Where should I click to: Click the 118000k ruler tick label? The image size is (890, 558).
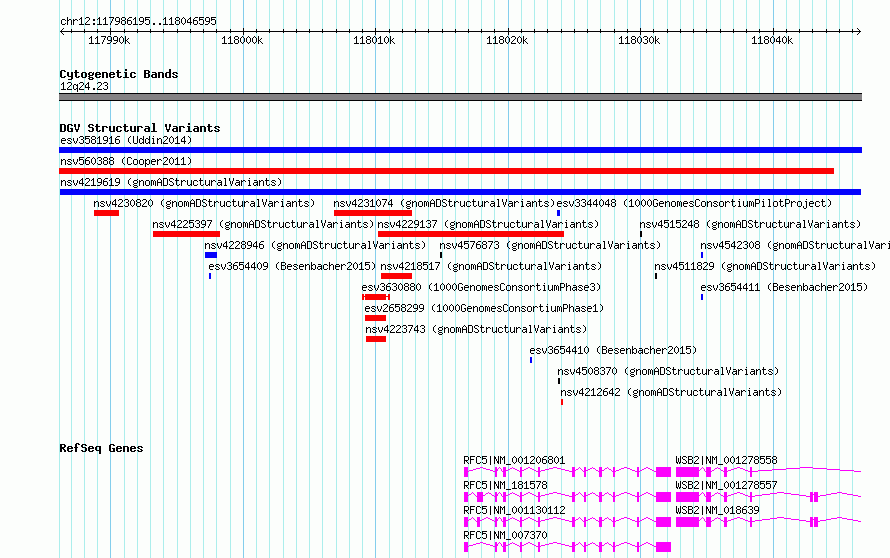pyautogui.click(x=242, y=40)
